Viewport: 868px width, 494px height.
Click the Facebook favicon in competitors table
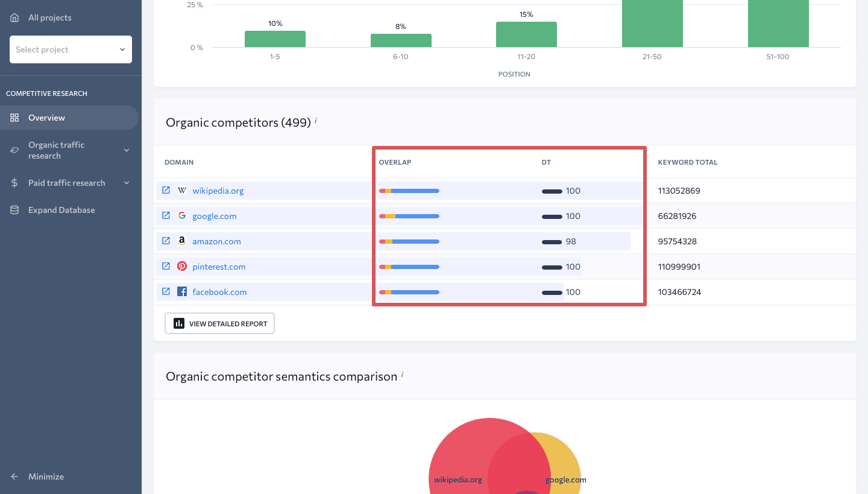pyautogui.click(x=182, y=292)
